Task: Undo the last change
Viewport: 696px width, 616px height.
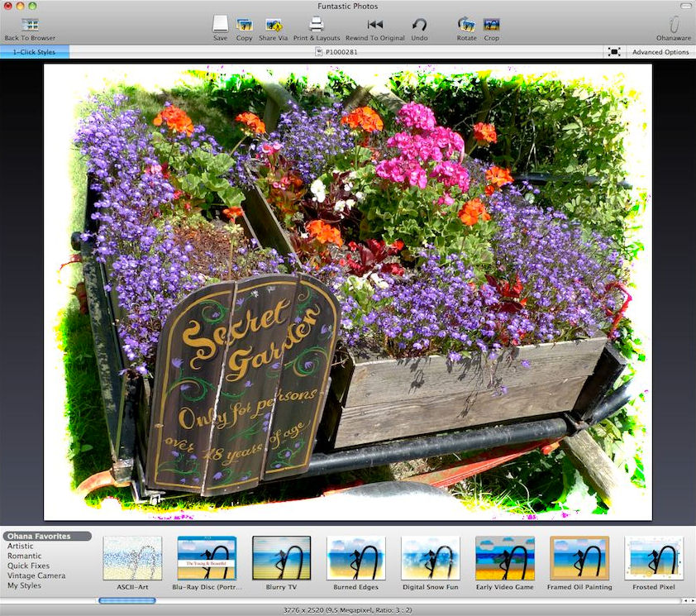Action: [419, 25]
